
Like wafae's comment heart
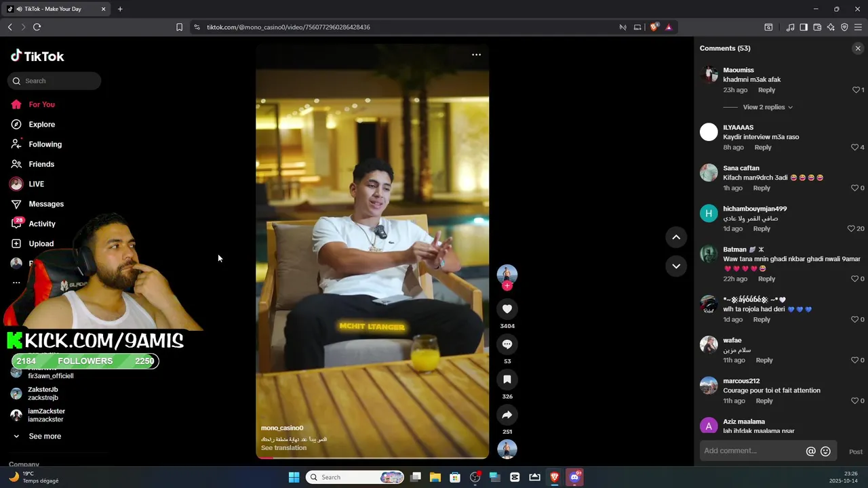(854, 361)
